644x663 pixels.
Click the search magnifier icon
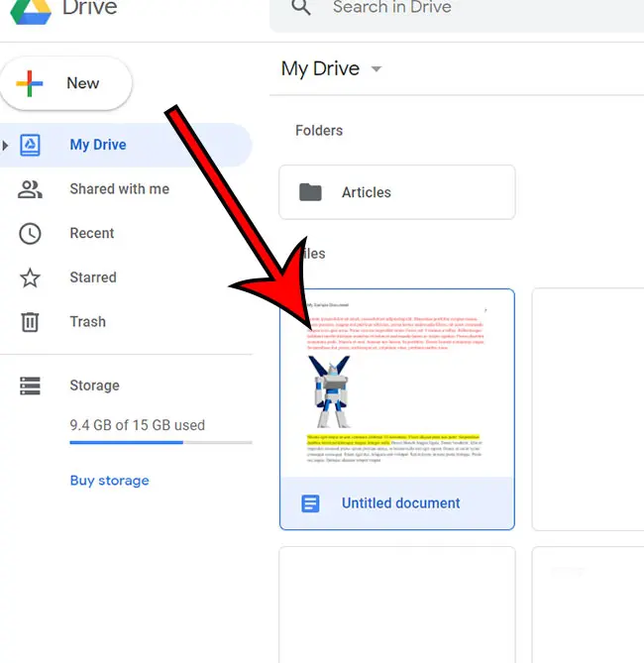pos(301,9)
